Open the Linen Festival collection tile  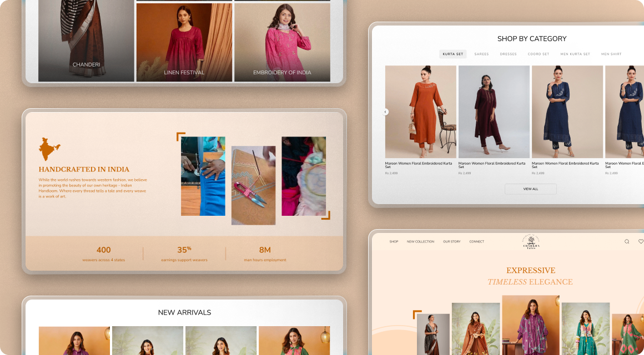pos(184,42)
